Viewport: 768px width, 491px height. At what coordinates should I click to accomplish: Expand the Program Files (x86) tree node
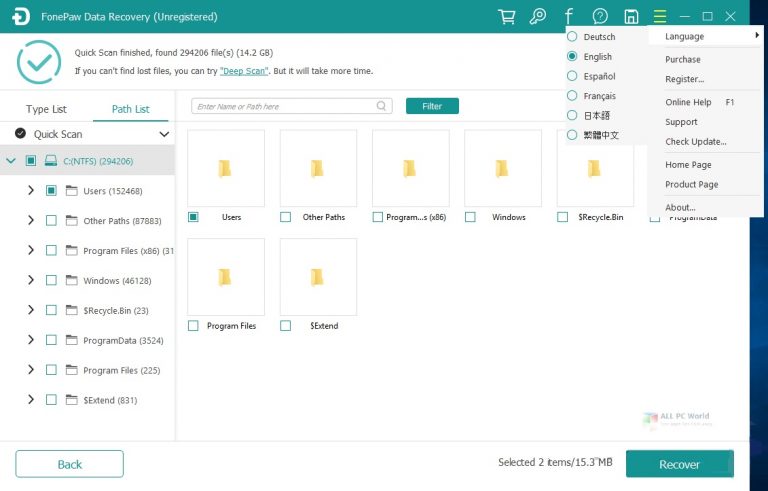pos(31,250)
